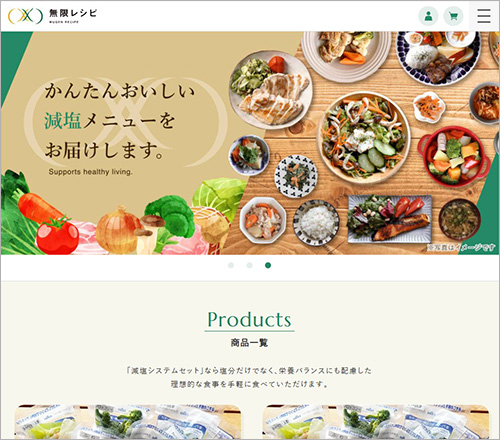Click the infinity loop logo mark
This screenshot has height=440, width=500.
pyautogui.click(x=26, y=16)
